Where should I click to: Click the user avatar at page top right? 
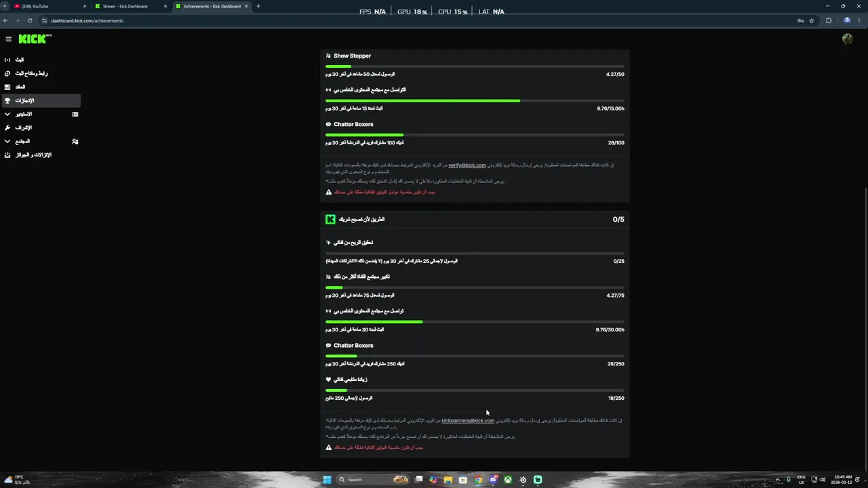(847, 39)
